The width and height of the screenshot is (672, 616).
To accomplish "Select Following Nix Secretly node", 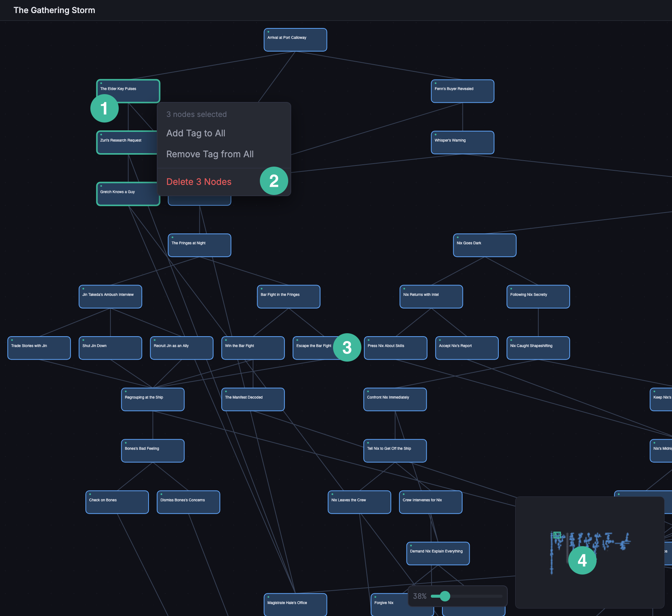I will [538, 297].
